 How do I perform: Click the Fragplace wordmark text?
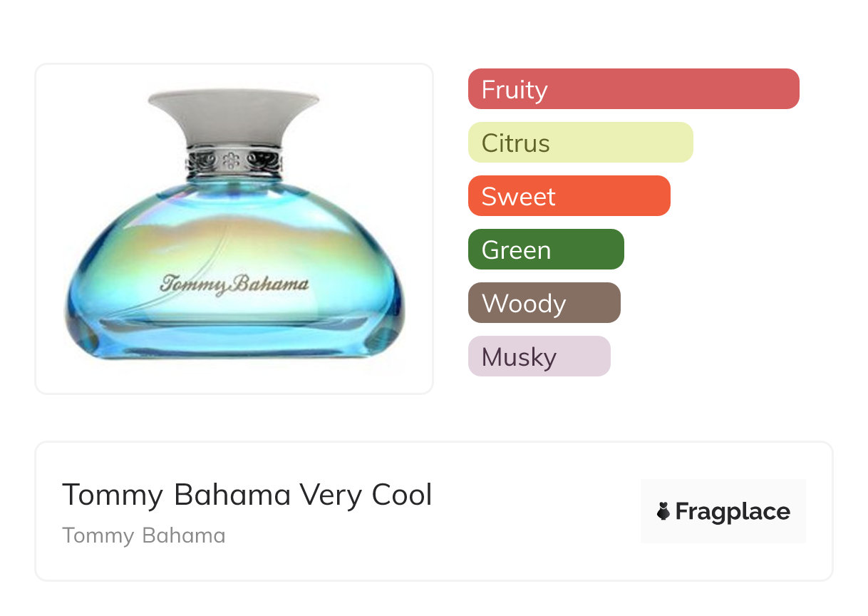point(733,512)
